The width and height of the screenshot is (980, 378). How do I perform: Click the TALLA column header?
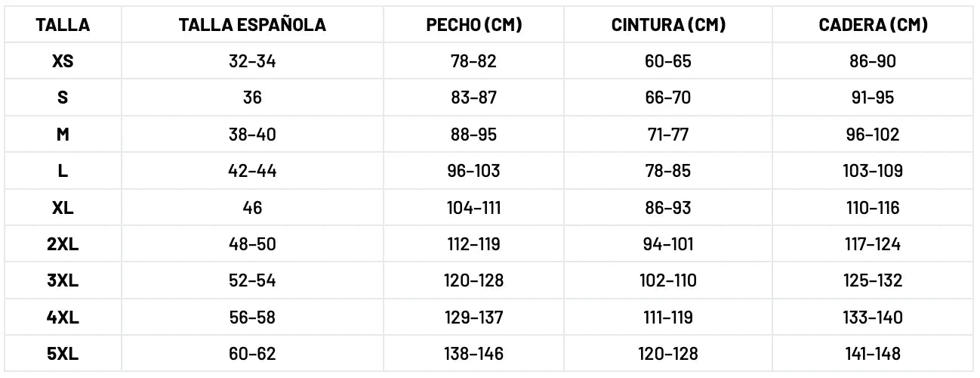63,25
